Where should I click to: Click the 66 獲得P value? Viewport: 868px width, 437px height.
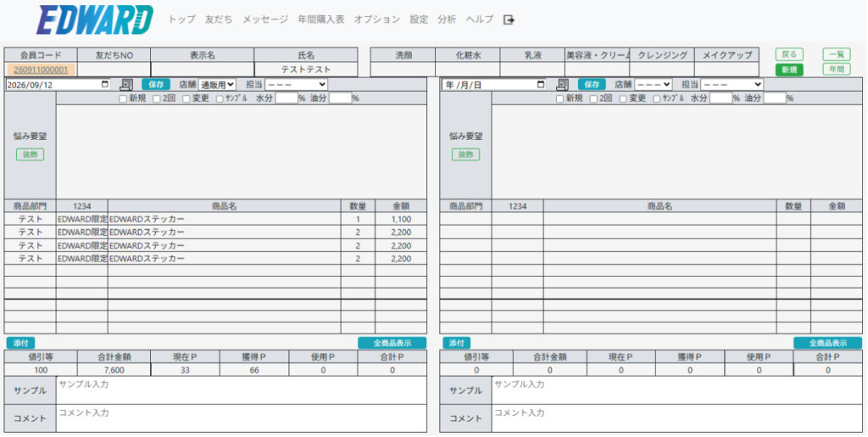254,371
